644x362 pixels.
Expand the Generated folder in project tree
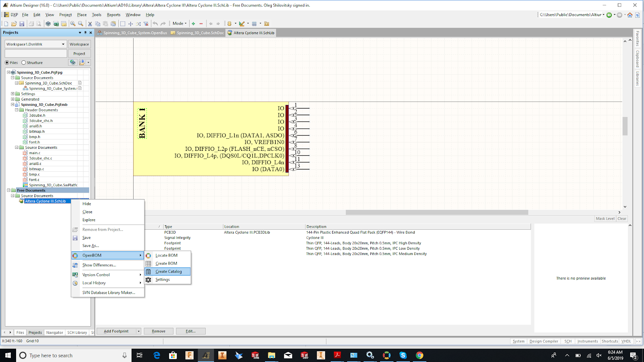pyautogui.click(x=12, y=99)
